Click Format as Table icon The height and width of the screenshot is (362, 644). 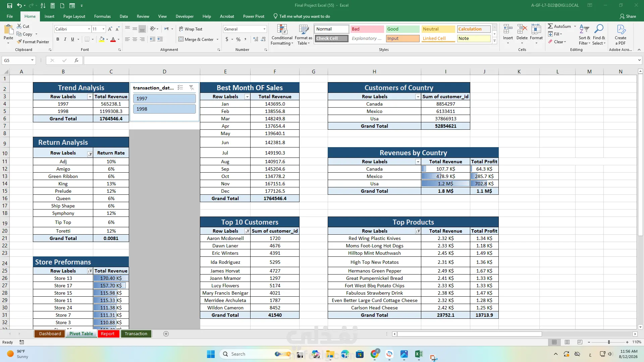(x=304, y=35)
